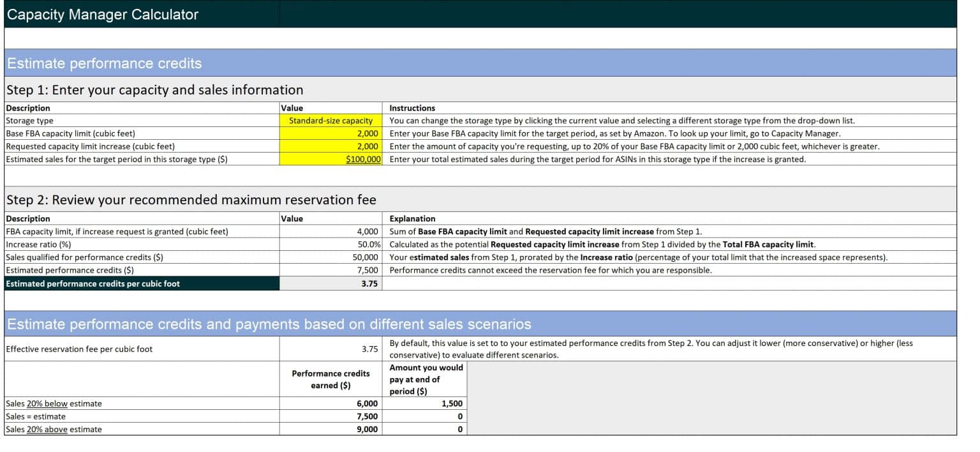Click the 9,000 performance credits earned cell

(330, 429)
